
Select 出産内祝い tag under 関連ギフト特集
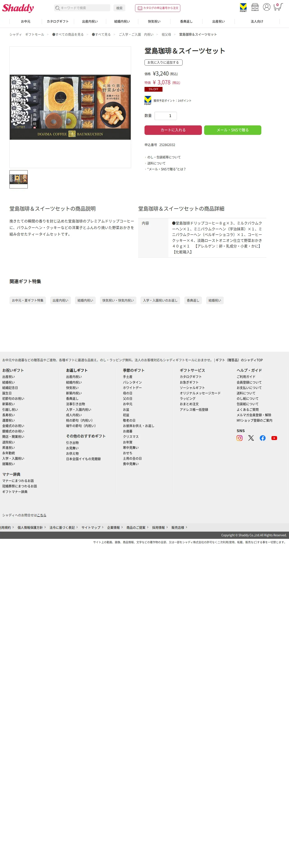60,301
